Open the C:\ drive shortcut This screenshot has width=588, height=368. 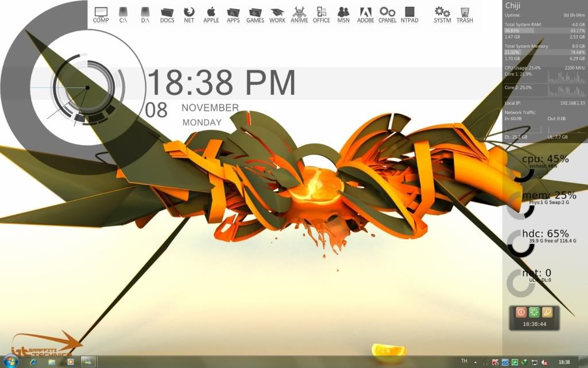pyautogui.click(x=123, y=15)
